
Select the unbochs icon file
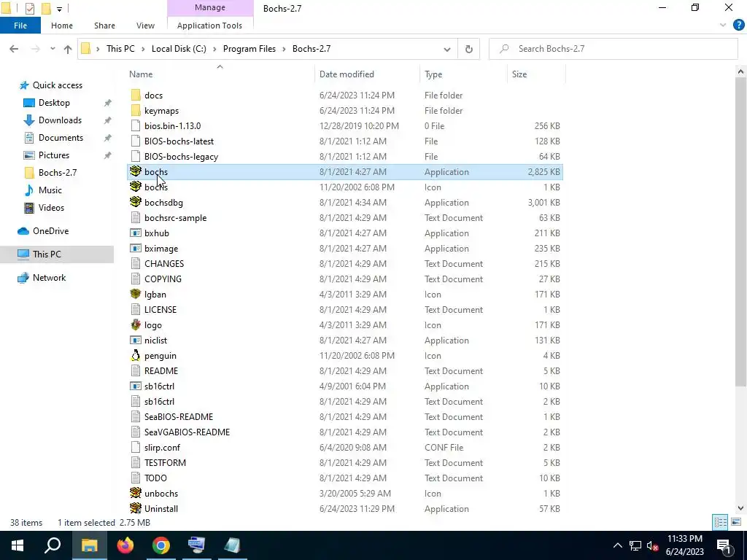(x=136, y=493)
